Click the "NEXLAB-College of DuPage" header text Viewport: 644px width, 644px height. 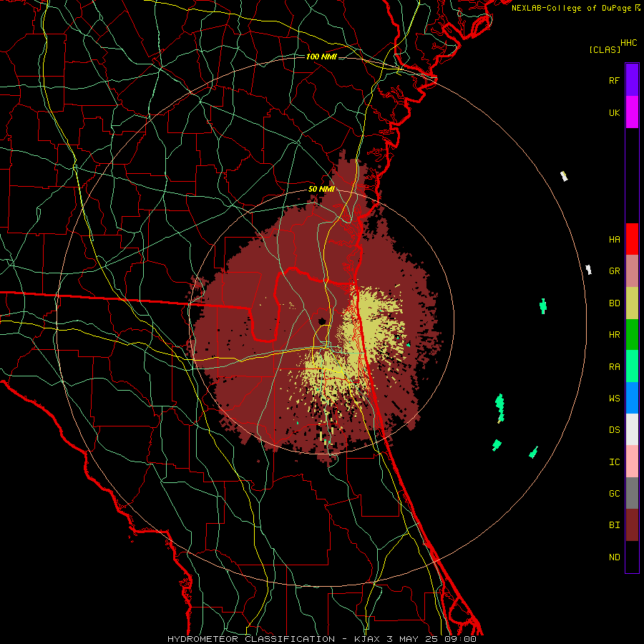(x=572, y=8)
